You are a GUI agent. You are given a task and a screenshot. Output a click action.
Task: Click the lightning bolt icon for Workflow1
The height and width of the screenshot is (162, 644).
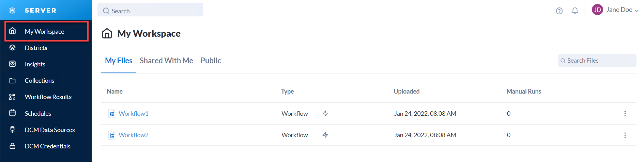pyautogui.click(x=325, y=114)
